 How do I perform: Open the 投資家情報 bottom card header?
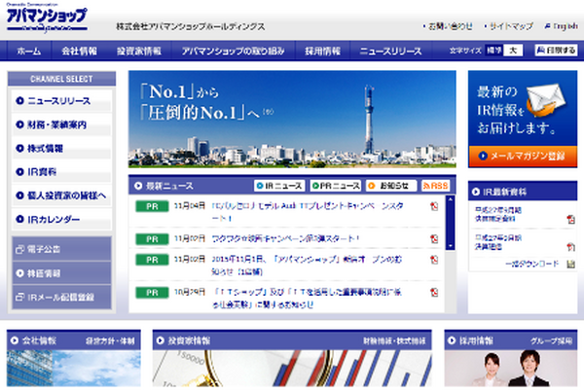pyautogui.click(x=292, y=340)
